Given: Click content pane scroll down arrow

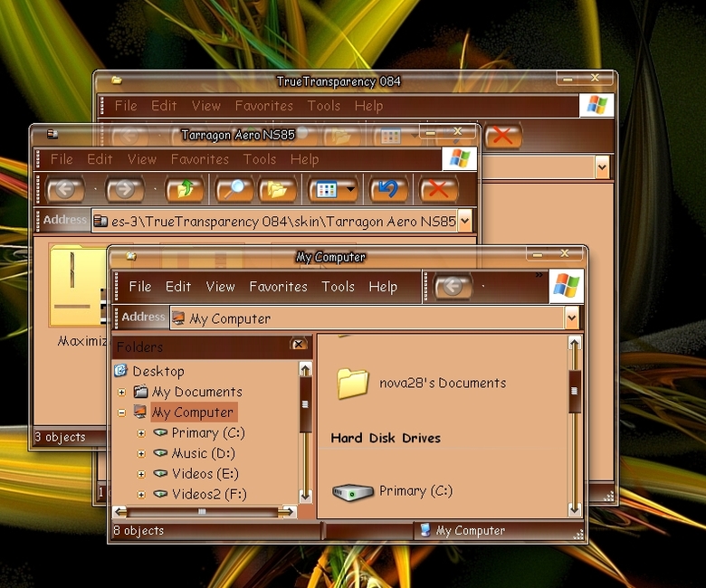Looking at the screenshot, I should pyautogui.click(x=575, y=508).
